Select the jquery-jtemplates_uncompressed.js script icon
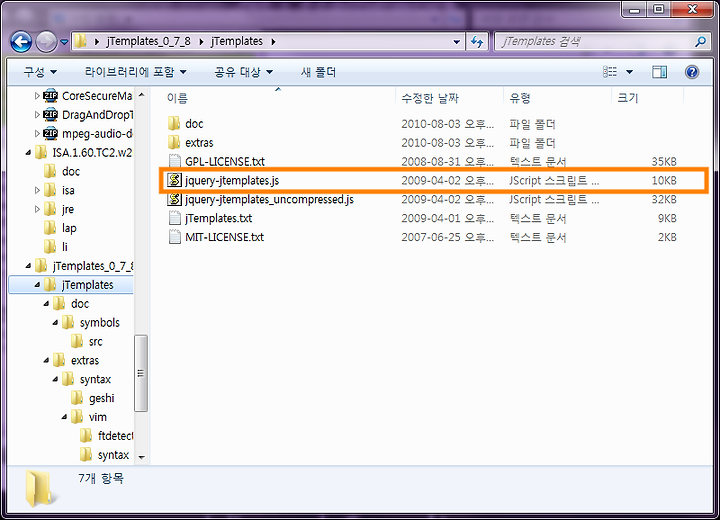The width and height of the screenshot is (720, 520). pos(174,199)
